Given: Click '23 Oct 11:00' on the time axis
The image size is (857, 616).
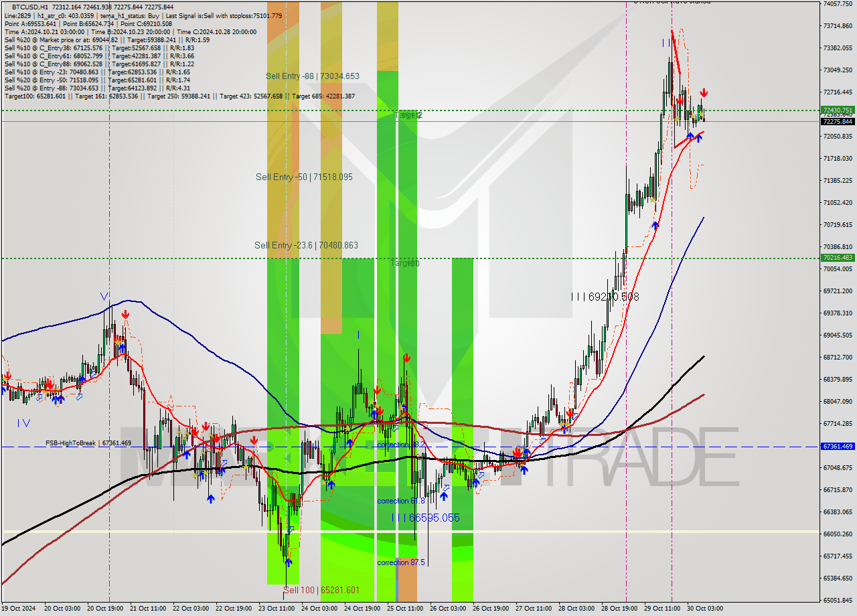Looking at the screenshot, I should pos(276,609).
